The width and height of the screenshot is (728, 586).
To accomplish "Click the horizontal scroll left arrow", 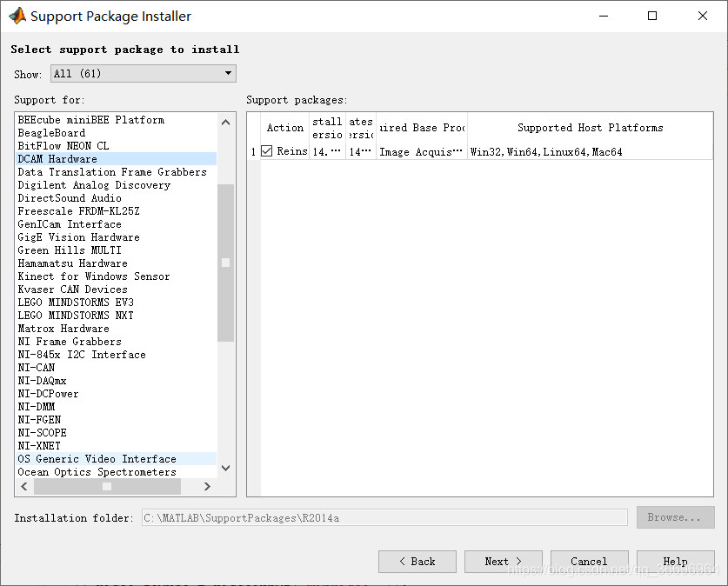I will (x=24, y=486).
